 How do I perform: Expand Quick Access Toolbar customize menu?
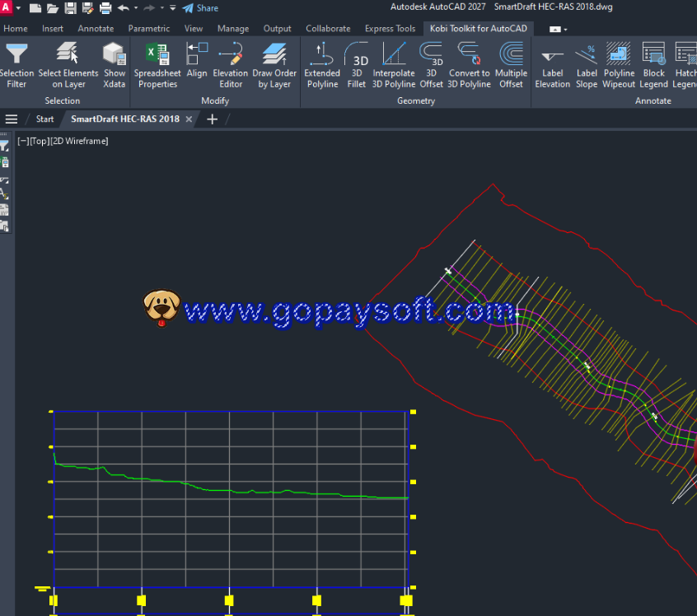pyautogui.click(x=173, y=8)
